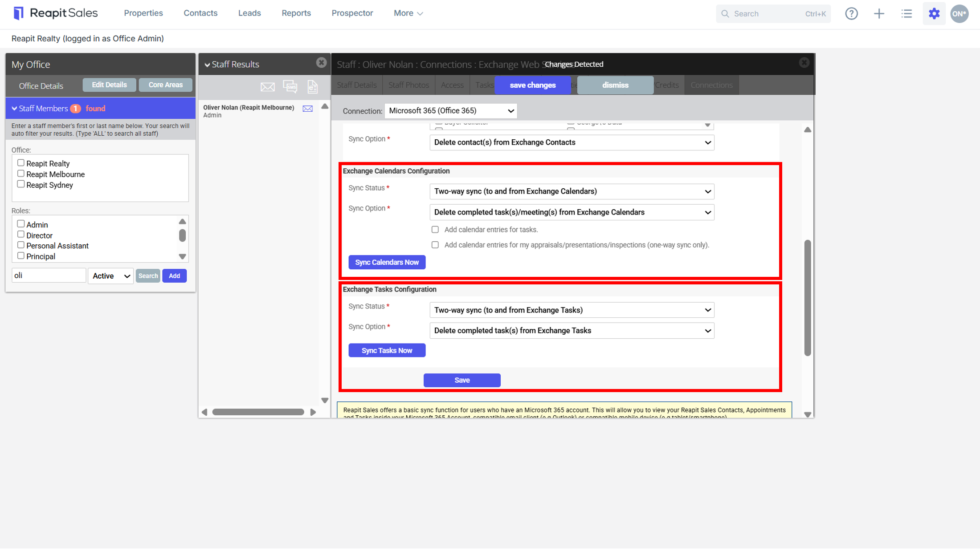Tick the Reapit Sydney office checkbox

coord(20,184)
